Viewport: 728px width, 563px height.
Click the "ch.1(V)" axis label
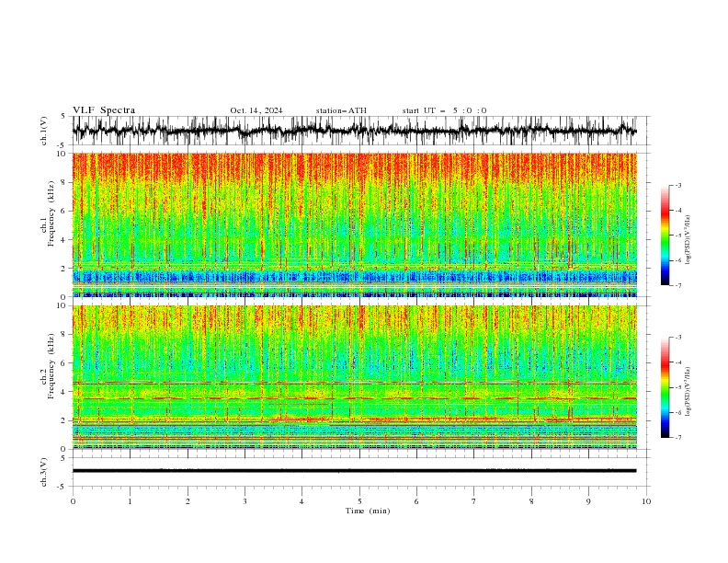[44, 131]
